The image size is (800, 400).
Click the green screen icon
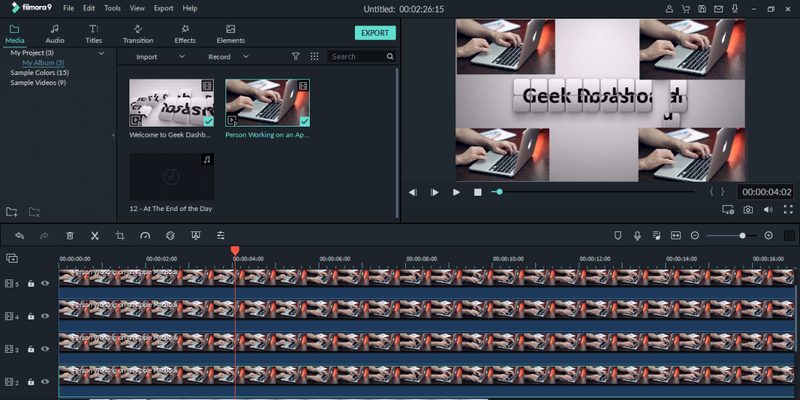pyautogui.click(x=195, y=236)
